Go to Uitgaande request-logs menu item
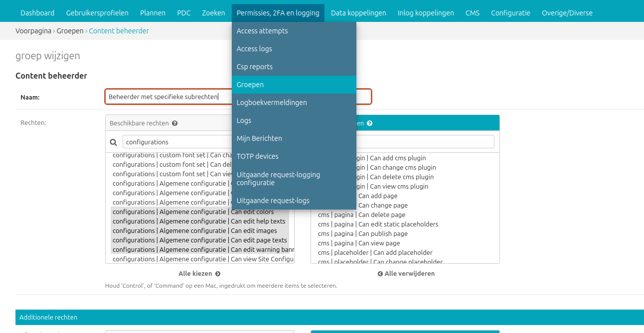The image size is (644, 333). [x=273, y=201]
